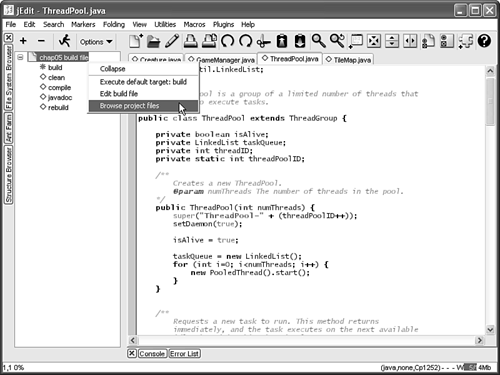The height and width of the screenshot is (375, 500).
Task: Switch to the TileMap.java tab
Action: [348, 60]
